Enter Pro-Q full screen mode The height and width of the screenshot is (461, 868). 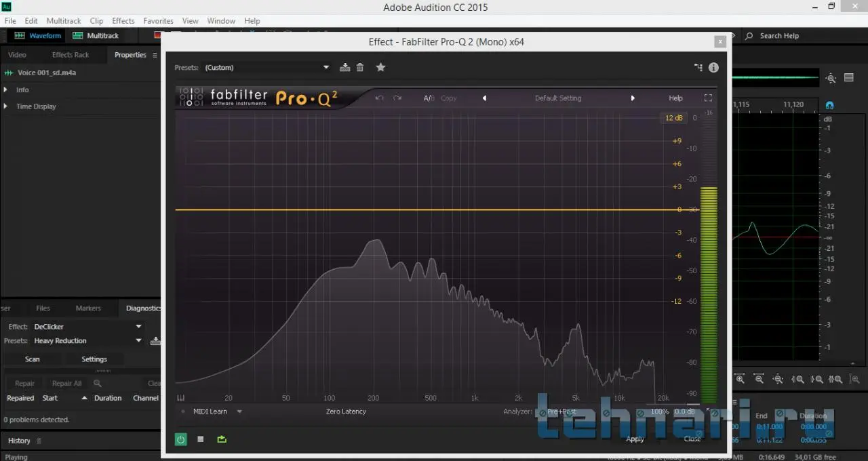click(x=708, y=98)
